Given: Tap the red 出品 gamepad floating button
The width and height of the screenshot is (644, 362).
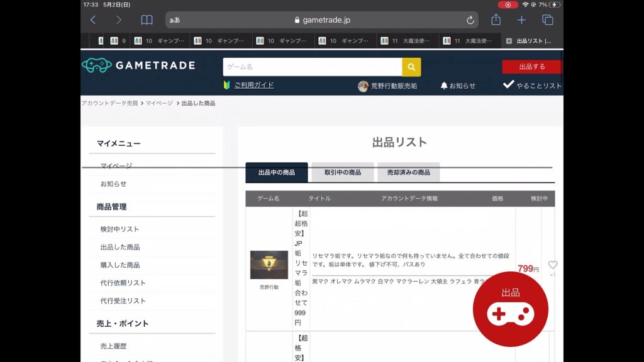Looking at the screenshot, I should pos(511,309).
